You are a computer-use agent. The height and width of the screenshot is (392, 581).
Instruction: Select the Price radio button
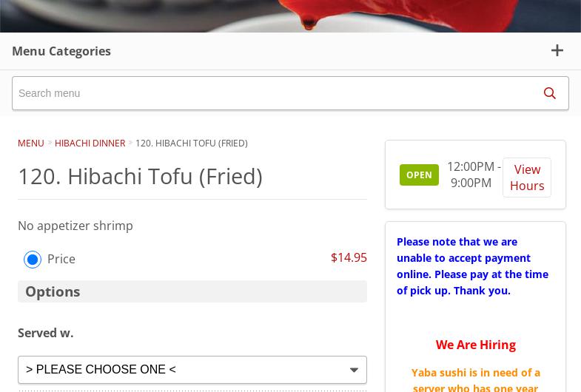pos(33,260)
